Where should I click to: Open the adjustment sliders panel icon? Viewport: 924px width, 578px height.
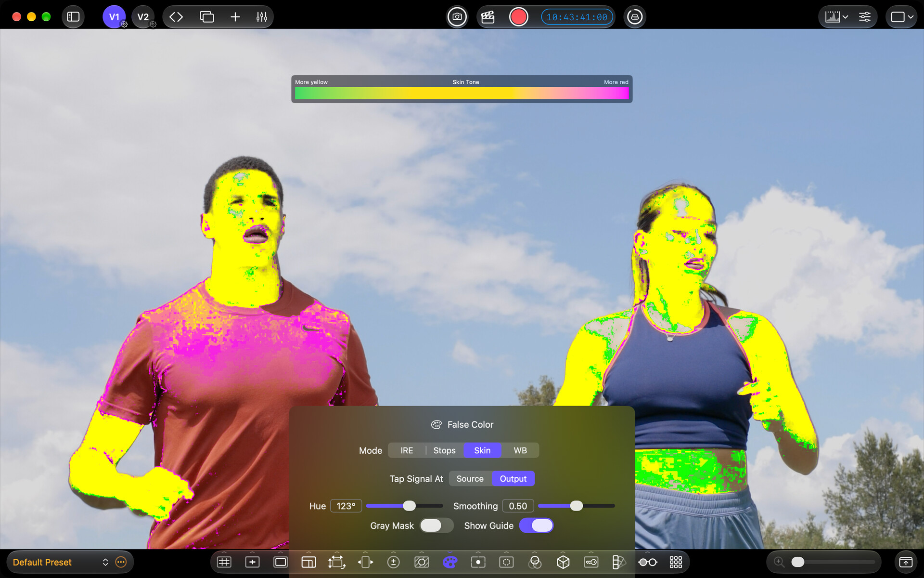865,17
